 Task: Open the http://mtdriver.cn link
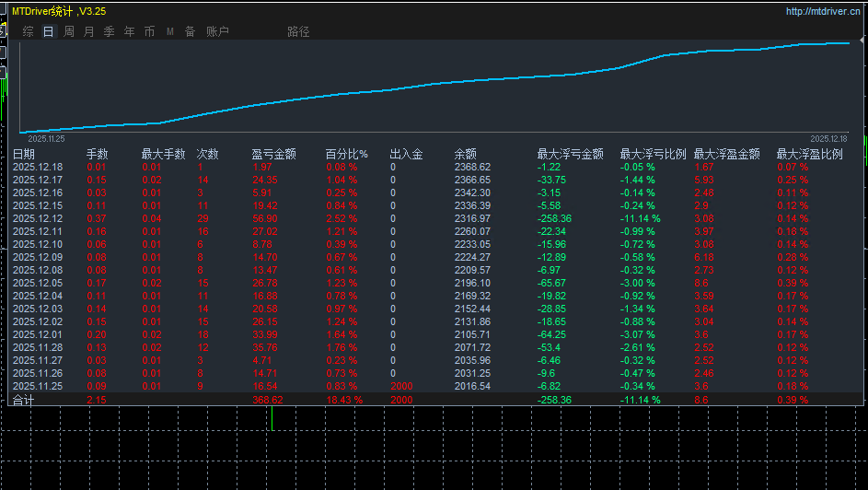click(823, 11)
